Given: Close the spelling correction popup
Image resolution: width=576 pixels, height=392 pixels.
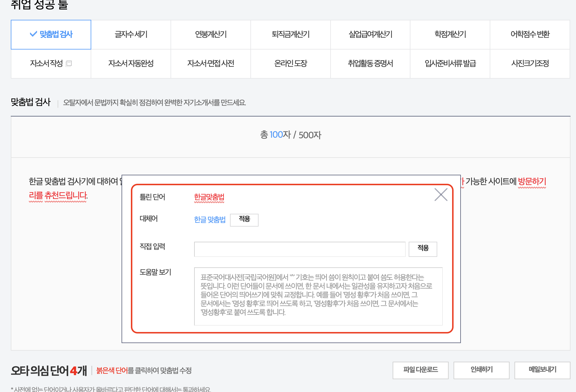Looking at the screenshot, I should 441,194.
